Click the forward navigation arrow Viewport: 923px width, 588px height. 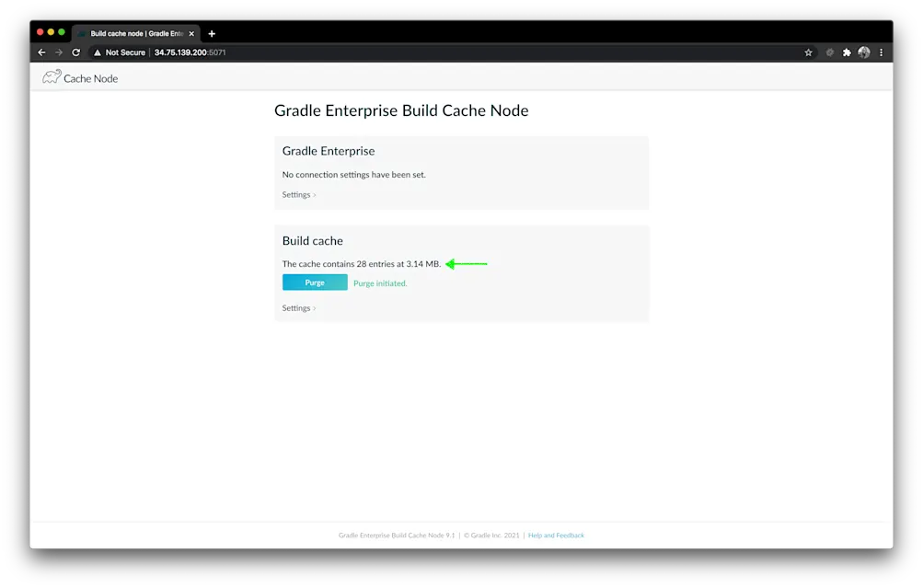click(x=58, y=52)
